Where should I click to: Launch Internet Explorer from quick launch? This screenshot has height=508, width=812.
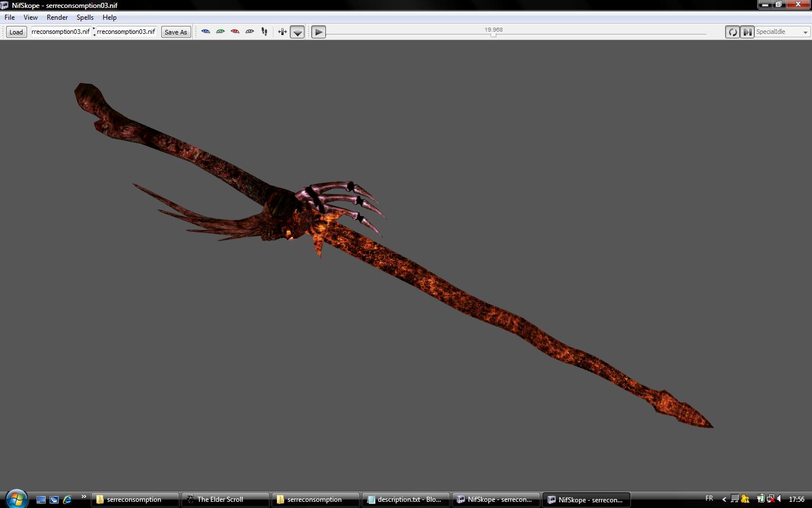67,500
